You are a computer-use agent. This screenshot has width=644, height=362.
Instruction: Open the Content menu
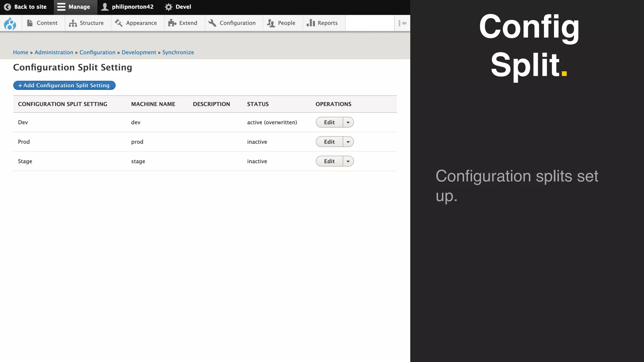(x=43, y=23)
